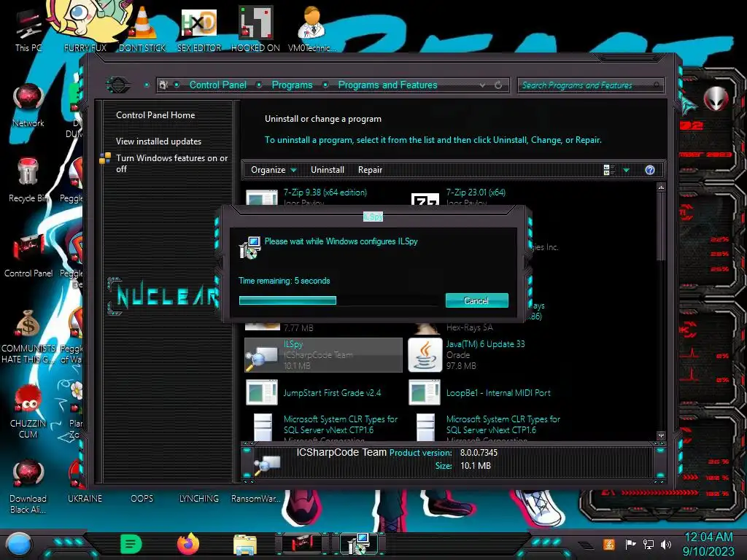
Task: Open Turn Windows features on or off
Action: (x=171, y=163)
